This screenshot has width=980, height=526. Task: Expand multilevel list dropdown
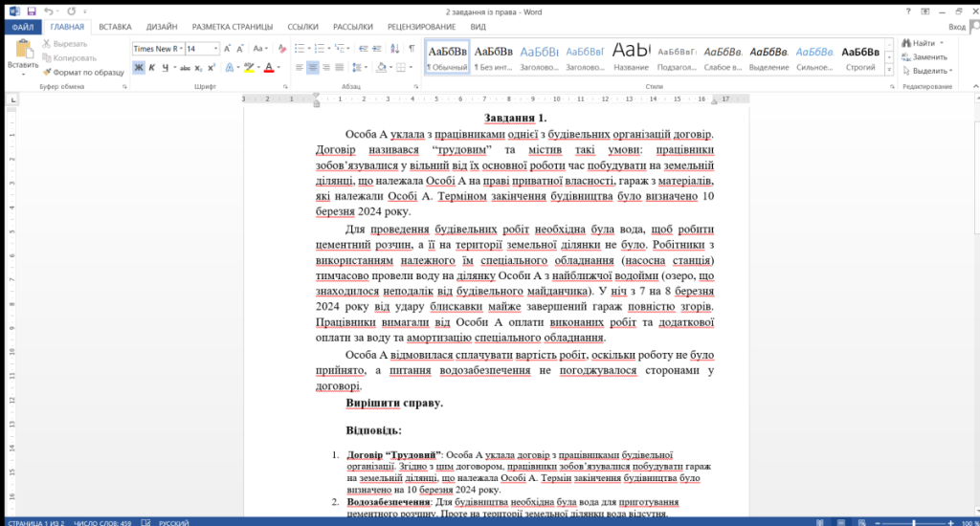pyautogui.click(x=348, y=49)
